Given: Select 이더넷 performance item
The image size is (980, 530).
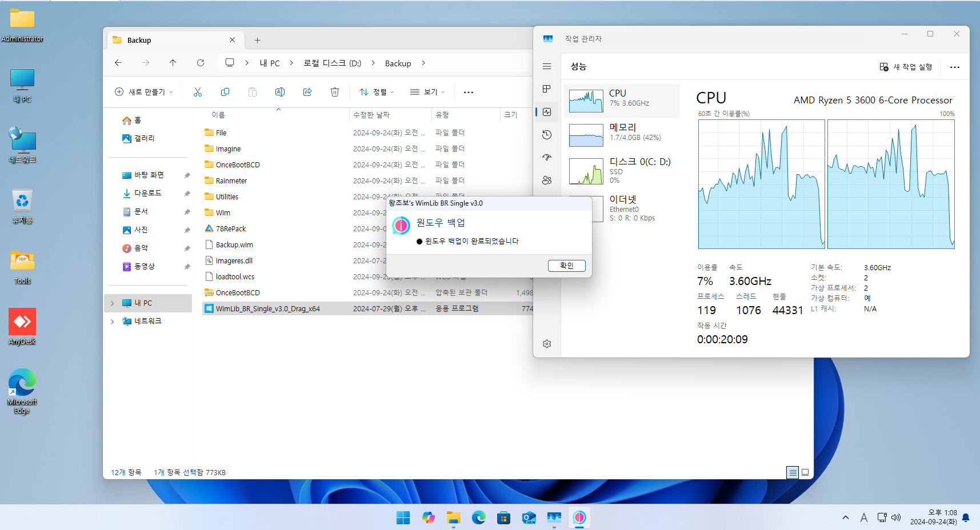Looking at the screenshot, I should (x=622, y=208).
